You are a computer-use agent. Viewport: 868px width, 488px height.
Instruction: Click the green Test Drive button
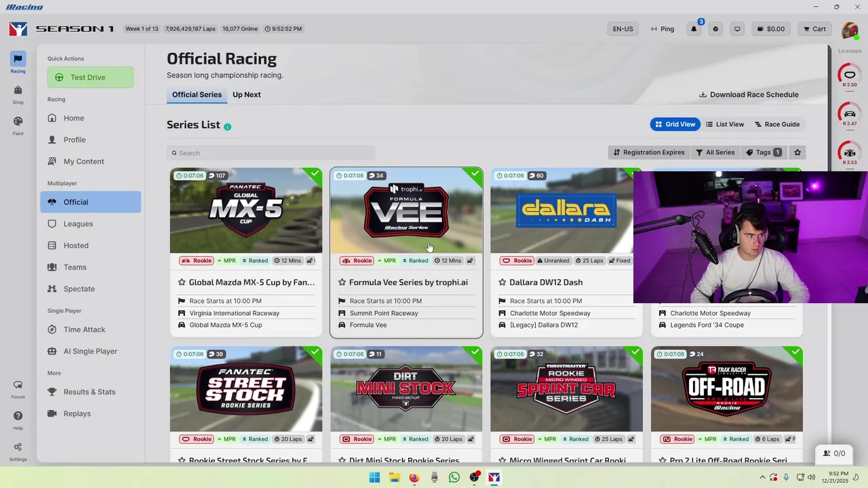point(90,77)
